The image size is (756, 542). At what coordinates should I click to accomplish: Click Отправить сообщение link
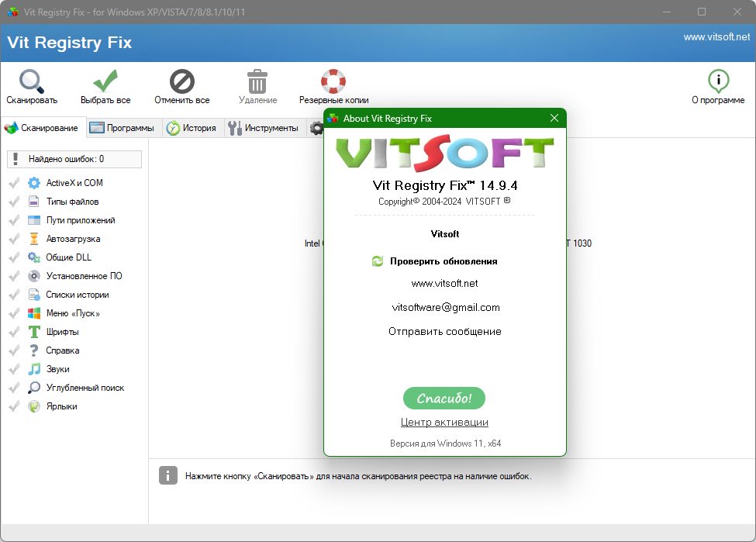click(445, 332)
